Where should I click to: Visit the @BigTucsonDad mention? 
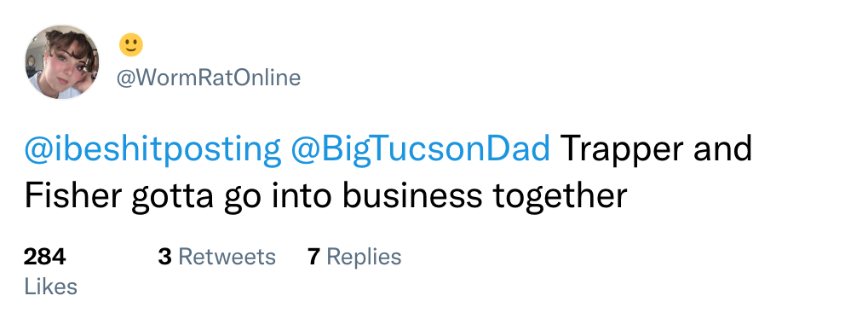coord(420,150)
